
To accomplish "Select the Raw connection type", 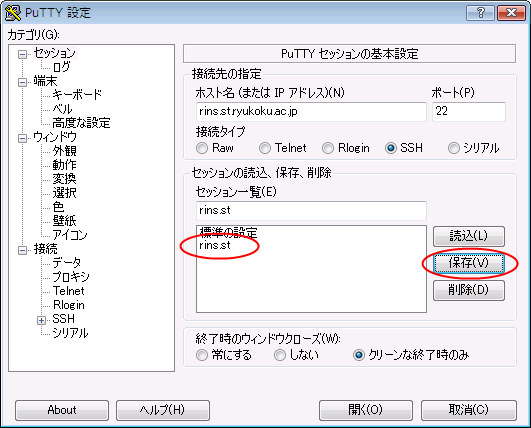I will pos(202,148).
